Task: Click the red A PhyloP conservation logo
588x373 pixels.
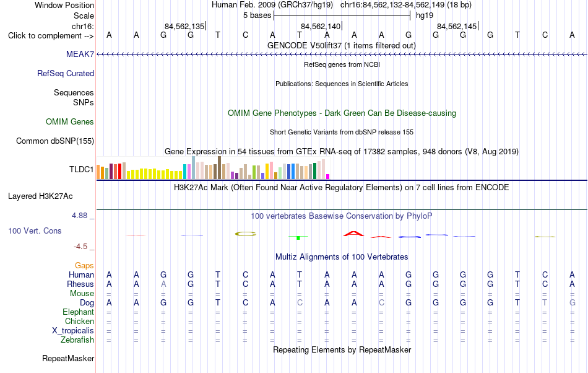Action: click(x=353, y=234)
